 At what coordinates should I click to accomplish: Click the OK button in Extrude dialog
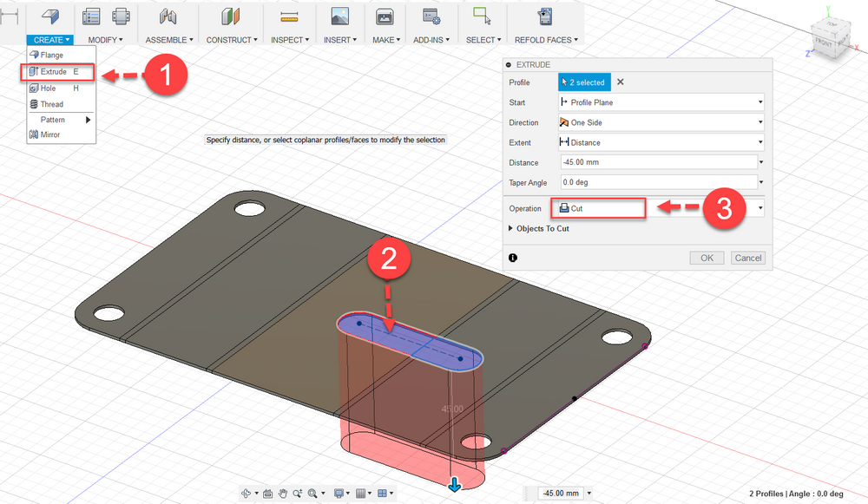point(708,258)
